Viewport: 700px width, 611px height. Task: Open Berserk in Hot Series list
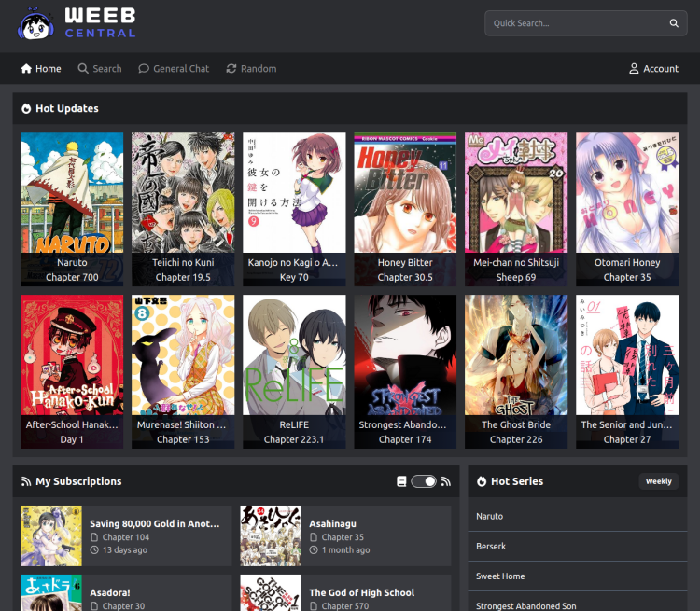[578, 547]
